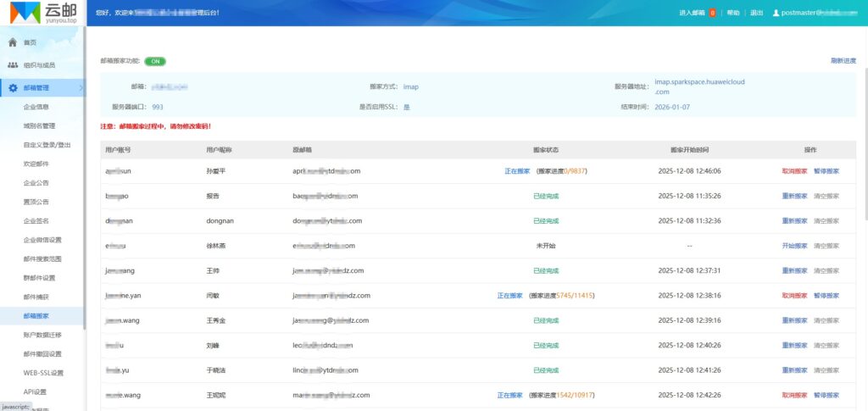Open the WEB-SSL设置 menu item
Screen dimensions: 868x411
[43, 373]
